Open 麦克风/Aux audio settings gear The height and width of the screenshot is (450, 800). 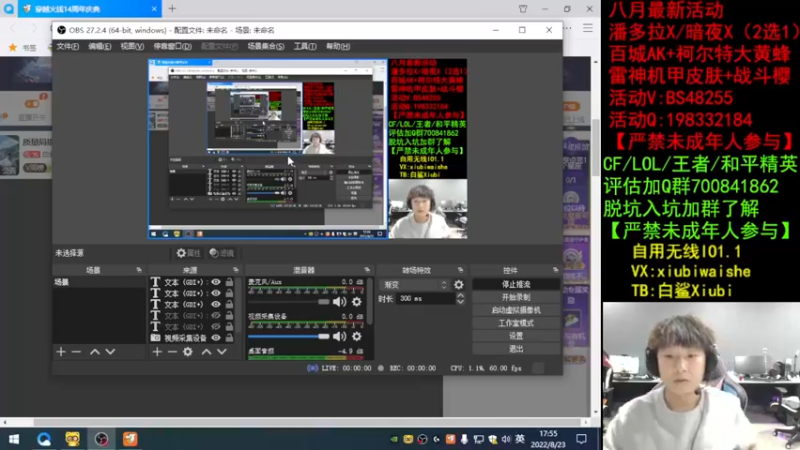click(x=357, y=302)
